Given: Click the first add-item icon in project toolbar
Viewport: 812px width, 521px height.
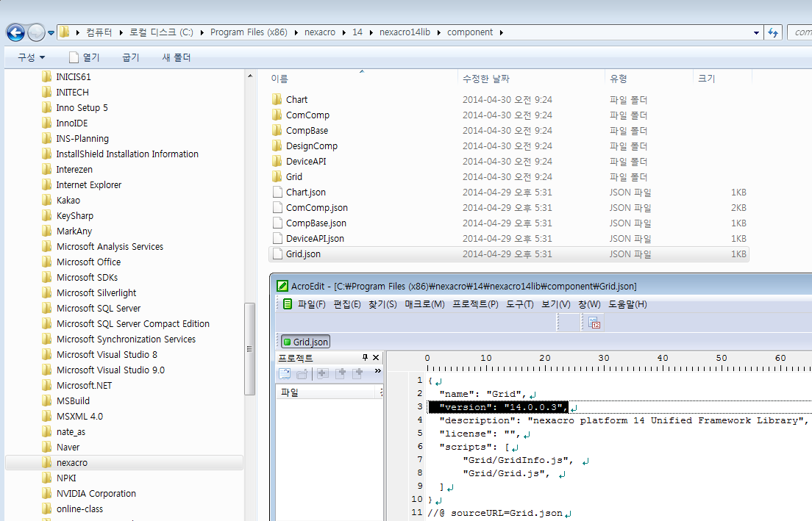Looking at the screenshot, I should (323, 373).
